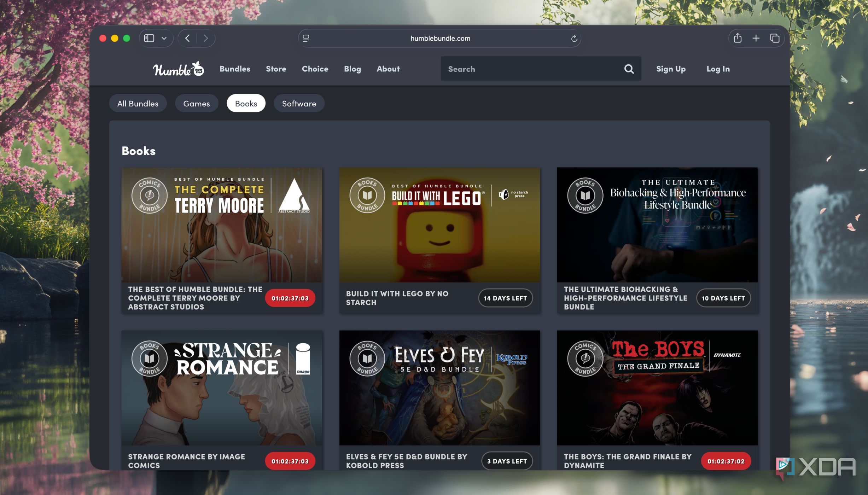Click Ultimate Biohacking bundle title text
This screenshot has width=868, height=495.
click(625, 298)
